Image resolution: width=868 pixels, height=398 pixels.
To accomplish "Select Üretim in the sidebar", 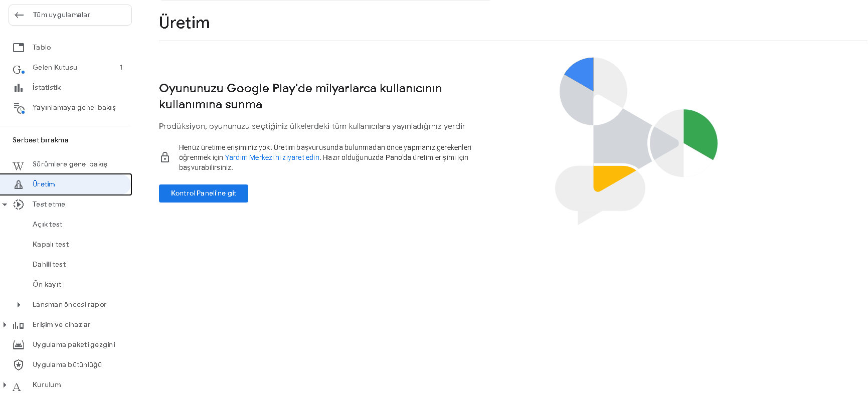I will point(66,184).
